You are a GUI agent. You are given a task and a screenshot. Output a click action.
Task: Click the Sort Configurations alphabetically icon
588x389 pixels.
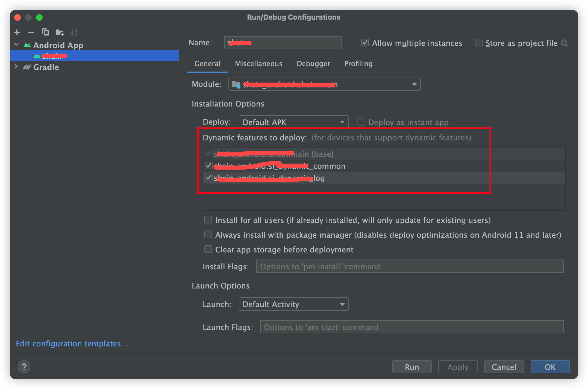click(74, 32)
